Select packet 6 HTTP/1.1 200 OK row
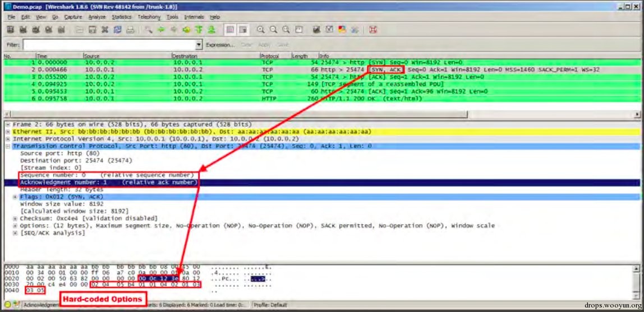 tap(321, 99)
